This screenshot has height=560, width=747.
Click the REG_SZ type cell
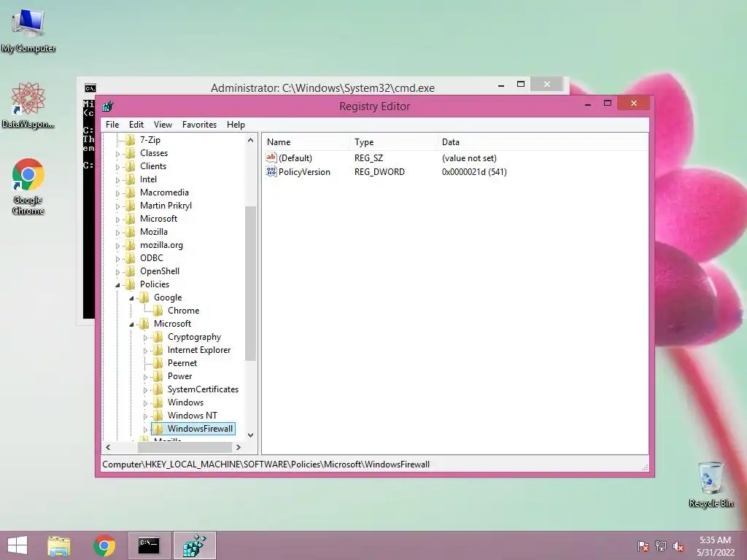[368, 158]
